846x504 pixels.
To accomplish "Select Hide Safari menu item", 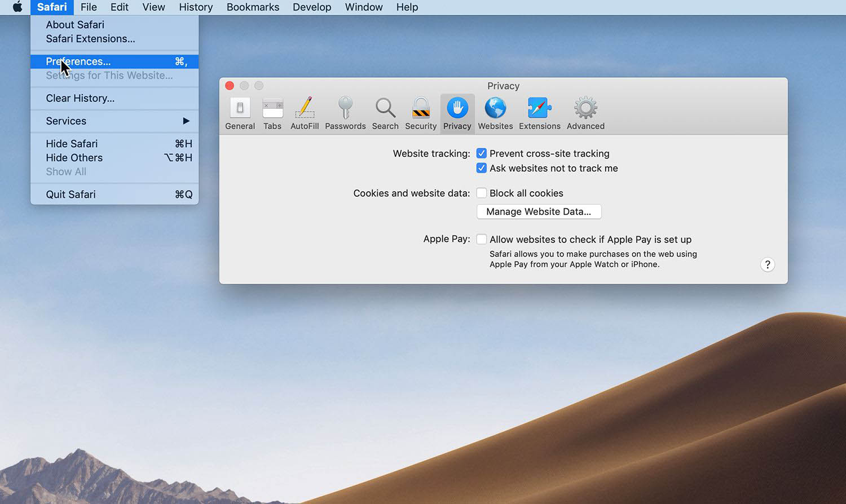I will pyautogui.click(x=114, y=144).
